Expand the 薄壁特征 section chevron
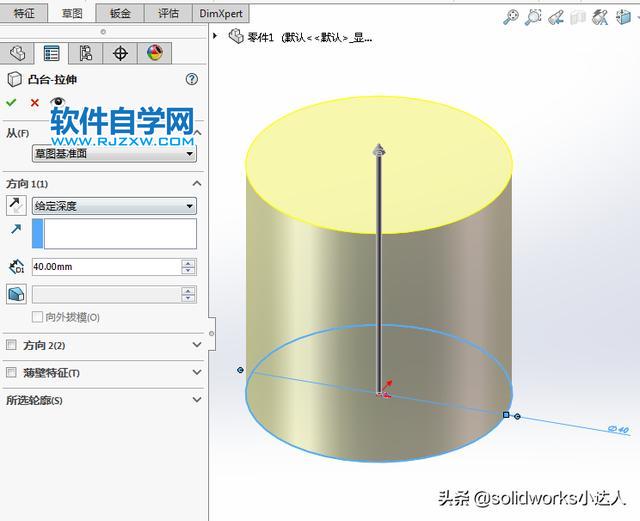 coord(197,372)
